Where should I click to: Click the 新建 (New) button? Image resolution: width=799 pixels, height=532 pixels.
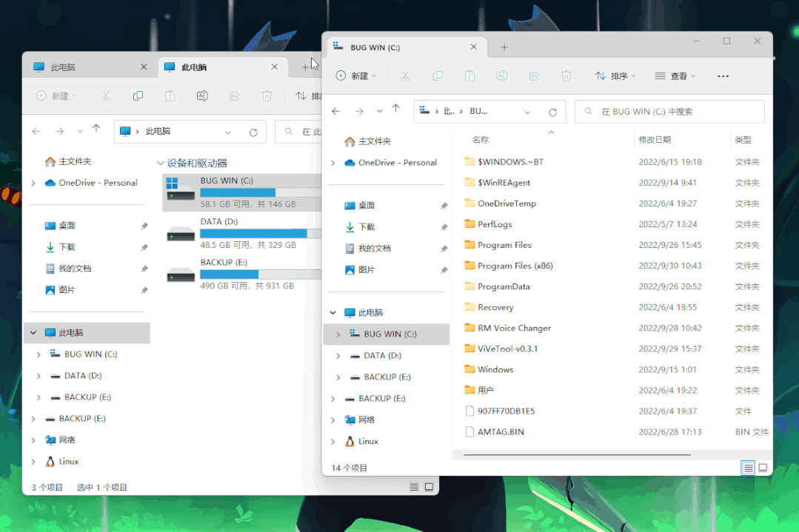click(x=353, y=75)
